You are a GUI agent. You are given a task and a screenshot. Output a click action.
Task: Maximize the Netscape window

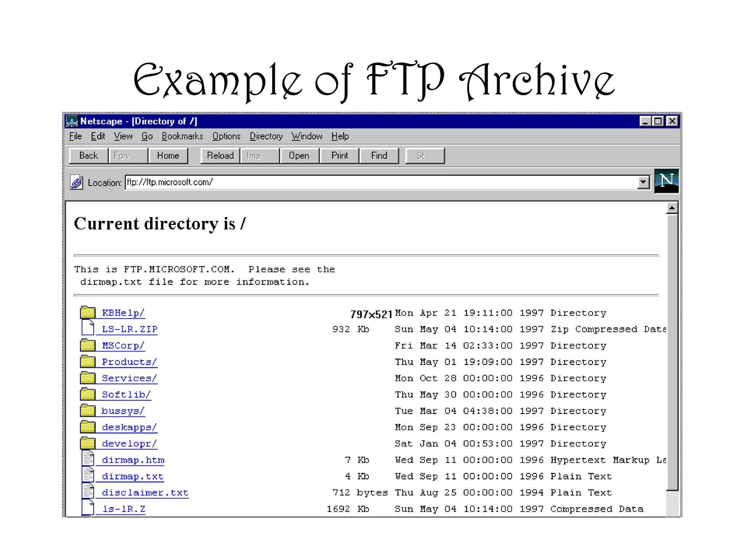pos(658,121)
